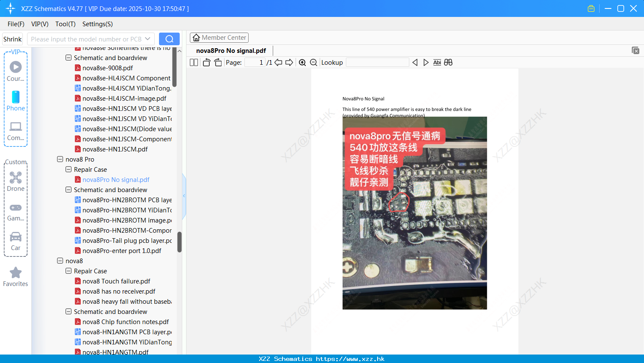Open the model number dropdown arrow

[x=148, y=39]
